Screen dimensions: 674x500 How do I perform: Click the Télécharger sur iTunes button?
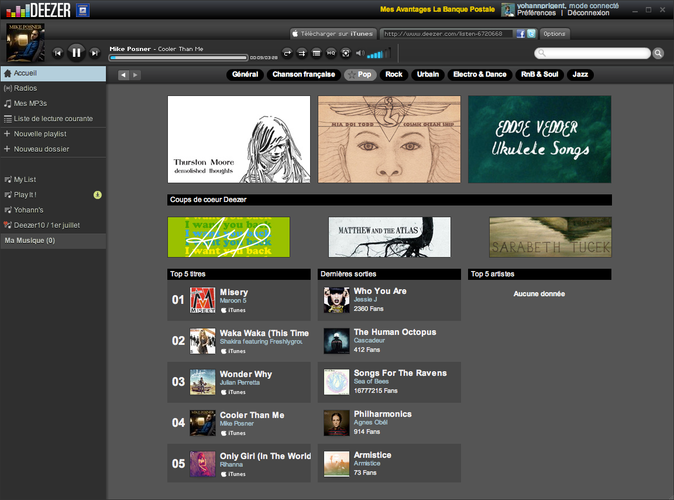click(x=332, y=33)
